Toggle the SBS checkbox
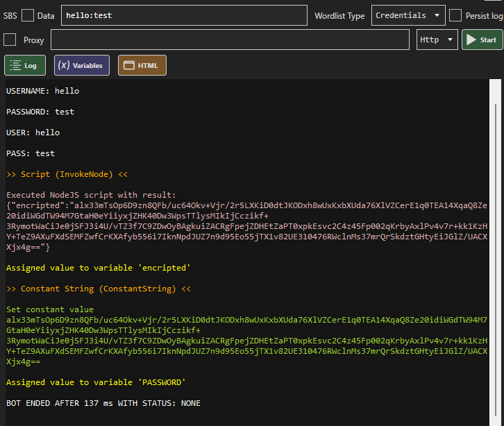The width and height of the screenshot is (504, 426). [28, 15]
